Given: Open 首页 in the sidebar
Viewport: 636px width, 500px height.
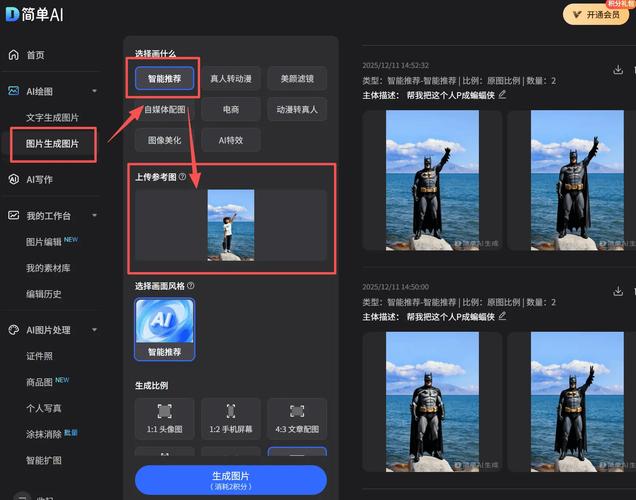Looking at the screenshot, I should pyautogui.click(x=35, y=55).
